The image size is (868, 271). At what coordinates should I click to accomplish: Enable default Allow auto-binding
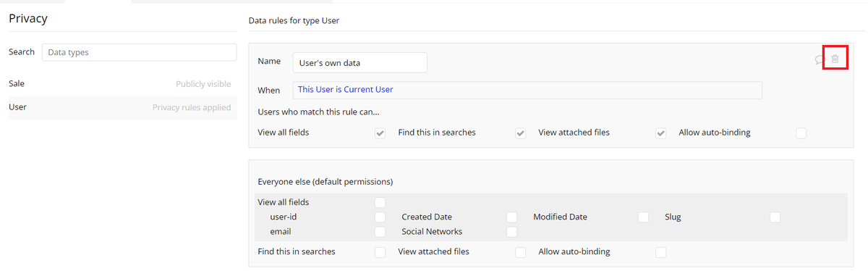[660, 252]
